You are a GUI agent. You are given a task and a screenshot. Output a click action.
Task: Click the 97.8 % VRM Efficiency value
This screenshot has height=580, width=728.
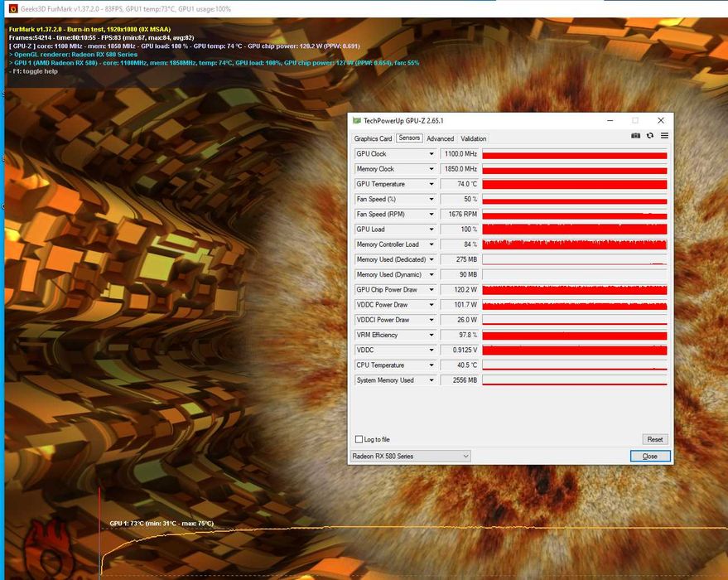460,335
